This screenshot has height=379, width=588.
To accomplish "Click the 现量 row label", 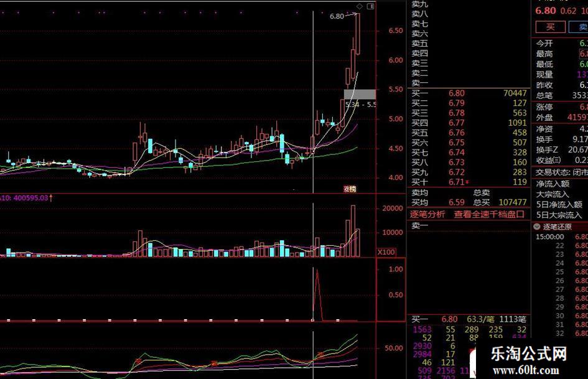I will click(x=544, y=75).
